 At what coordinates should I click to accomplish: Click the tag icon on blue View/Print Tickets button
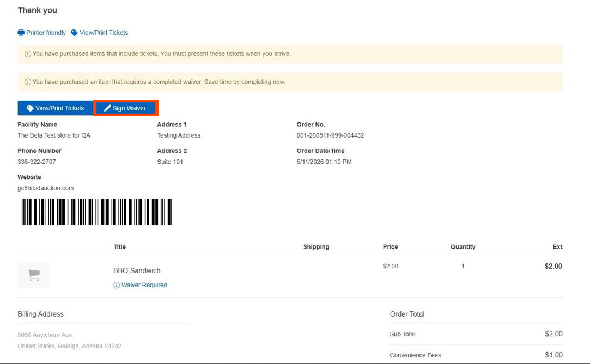pos(30,108)
